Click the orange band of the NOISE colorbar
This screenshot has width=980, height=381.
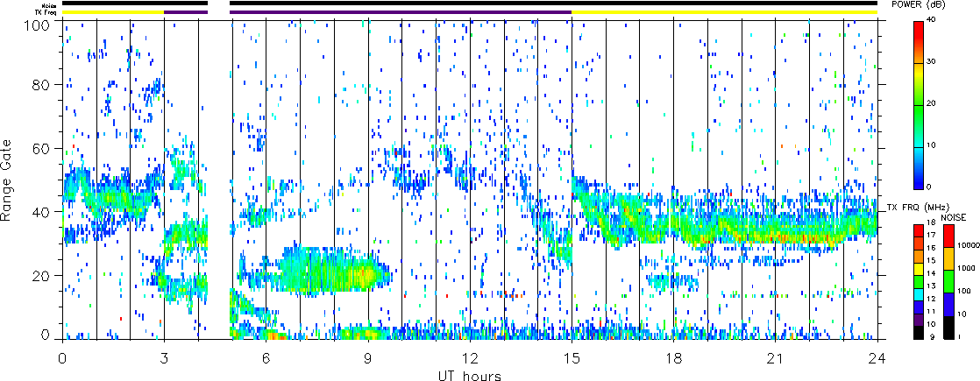tap(950, 258)
